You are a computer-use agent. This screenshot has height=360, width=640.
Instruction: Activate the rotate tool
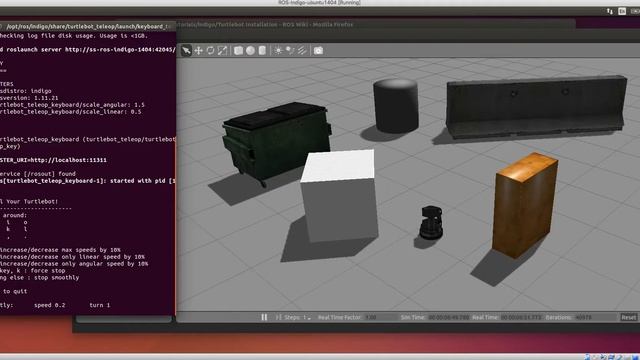210,51
